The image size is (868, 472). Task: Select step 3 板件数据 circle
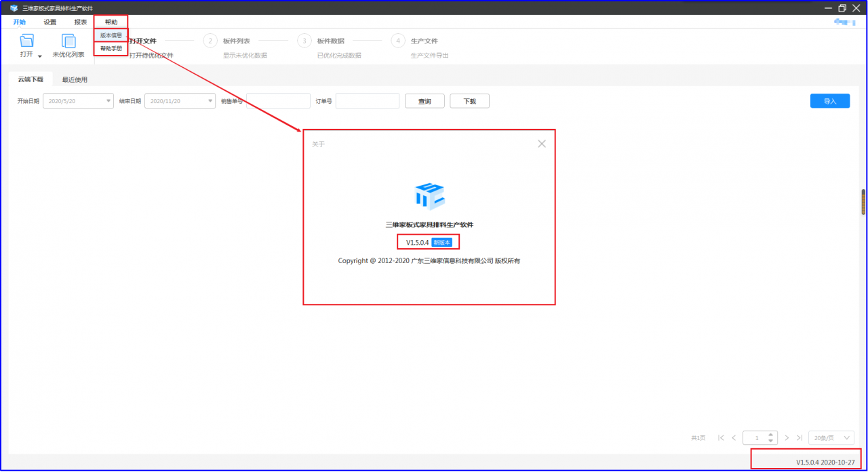(x=304, y=41)
